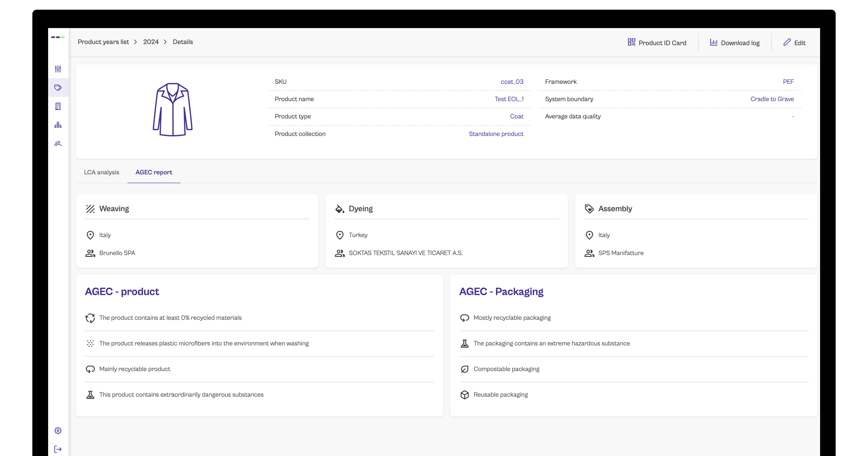Click the Assembly tag icon
Image resolution: width=868 pixels, height=456 pixels.
tap(589, 209)
